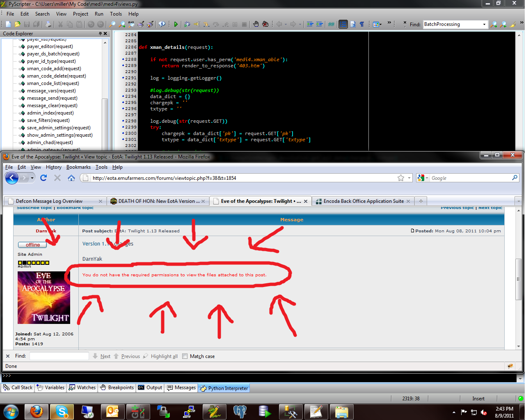Screen dimensions: 526x420
Task: Click the offline status button under DarnYak
Action: 33,245
